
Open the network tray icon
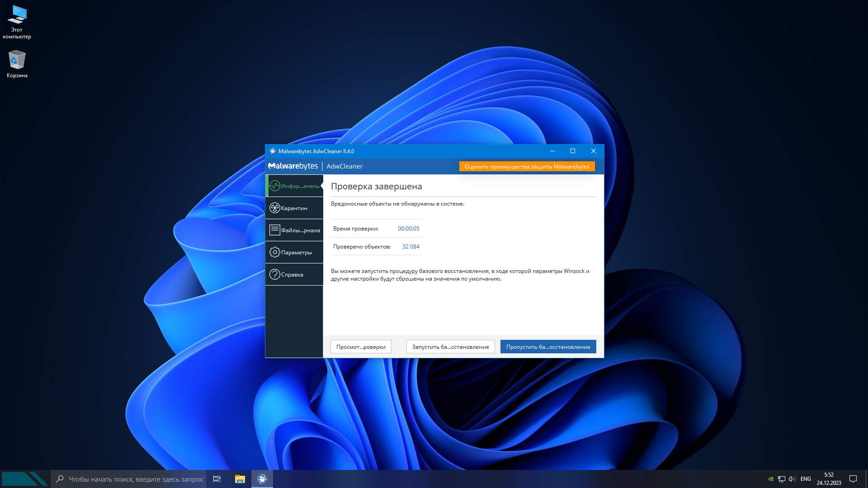click(x=781, y=479)
